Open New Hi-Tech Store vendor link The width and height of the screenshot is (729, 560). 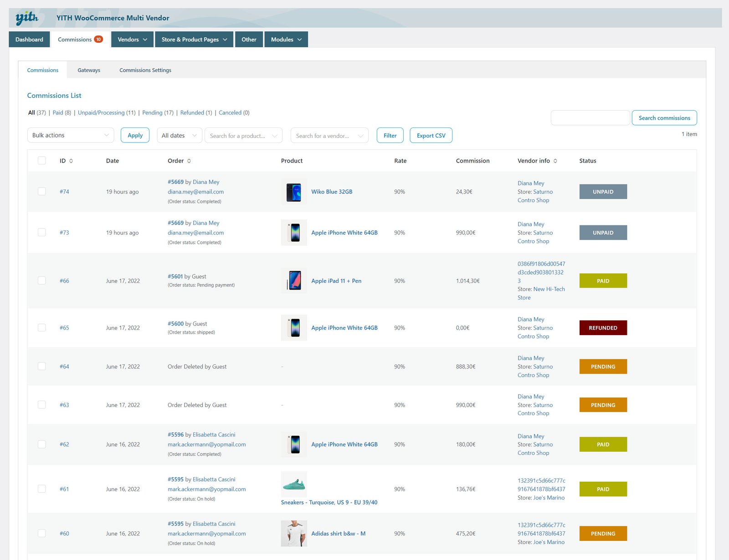541,293
